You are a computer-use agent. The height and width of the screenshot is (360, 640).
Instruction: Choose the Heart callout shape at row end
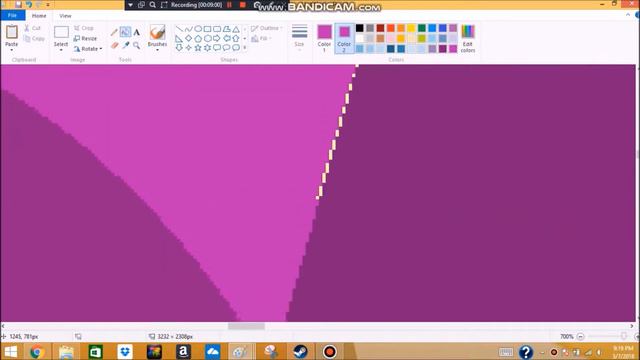pyautogui.click(x=236, y=48)
